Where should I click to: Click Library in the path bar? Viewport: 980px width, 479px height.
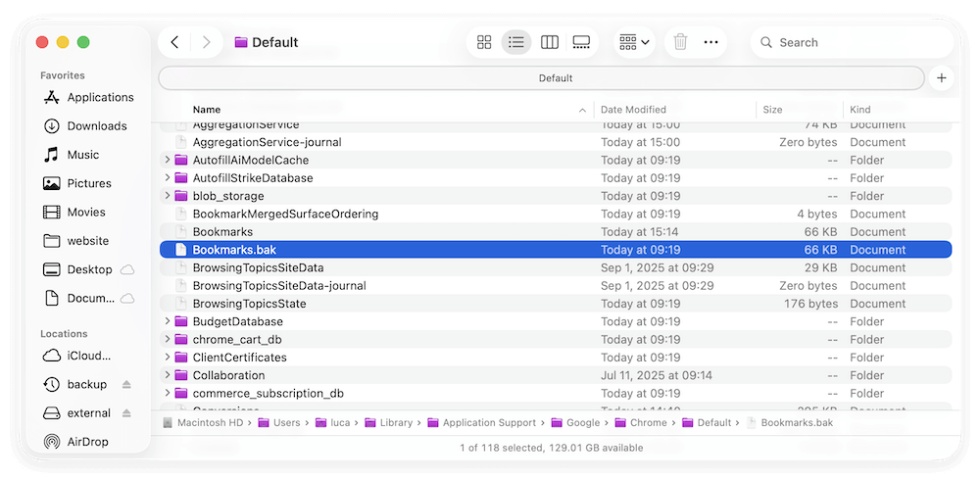tap(389, 423)
